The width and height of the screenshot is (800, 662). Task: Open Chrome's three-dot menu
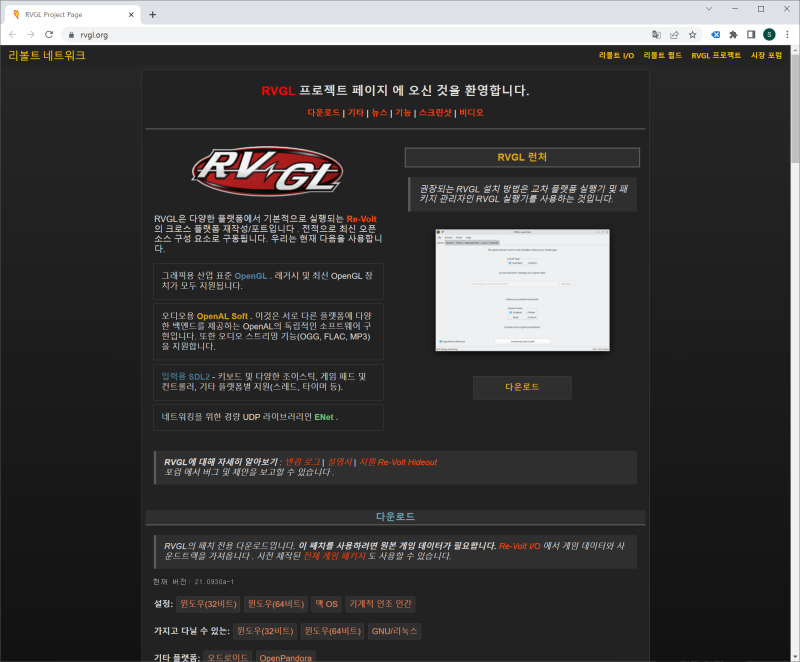click(788, 34)
